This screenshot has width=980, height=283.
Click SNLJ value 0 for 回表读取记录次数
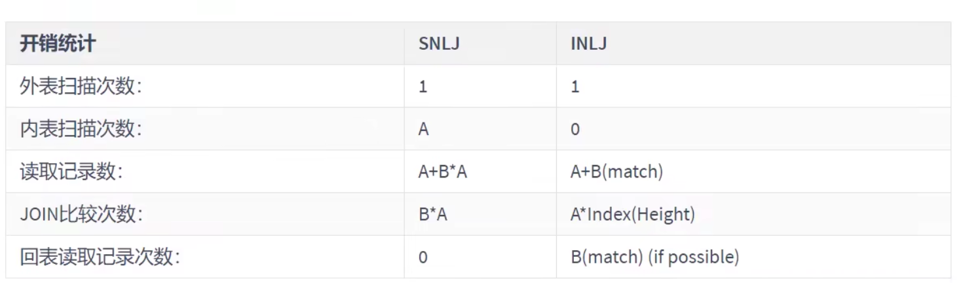coord(423,257)
